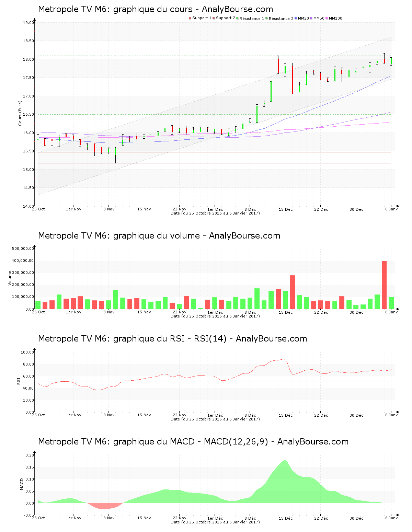Click the Support 1 red legend swatch
Screen dimensions: 412x532
click(x=190, y=18)
